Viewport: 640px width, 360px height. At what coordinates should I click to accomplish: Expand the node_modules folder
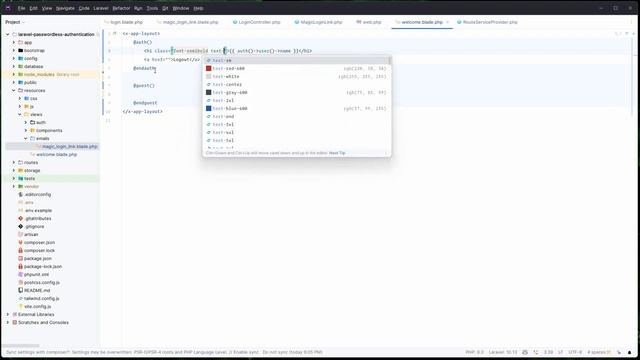pos(14,74)
